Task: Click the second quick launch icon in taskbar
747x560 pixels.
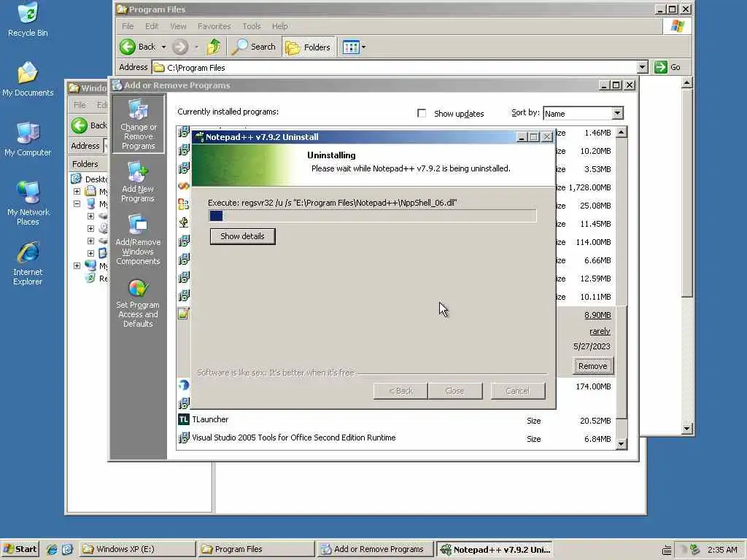Action: 67,550
